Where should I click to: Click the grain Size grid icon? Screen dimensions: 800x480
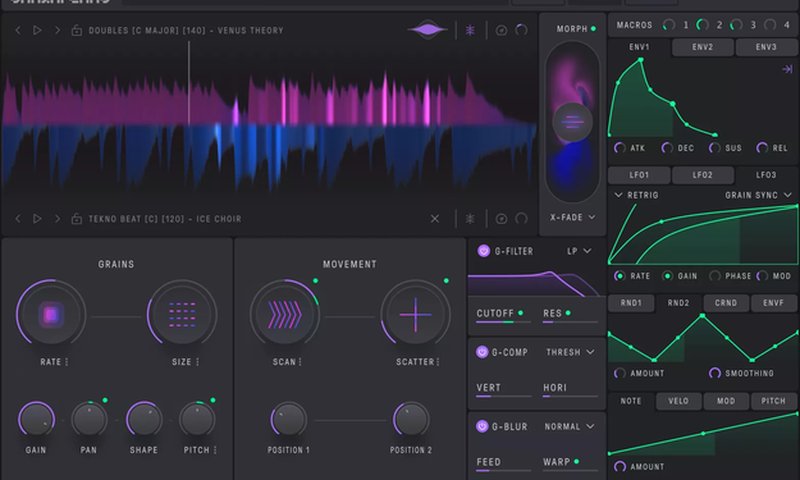pyautogui.click(x=182, y=315)
